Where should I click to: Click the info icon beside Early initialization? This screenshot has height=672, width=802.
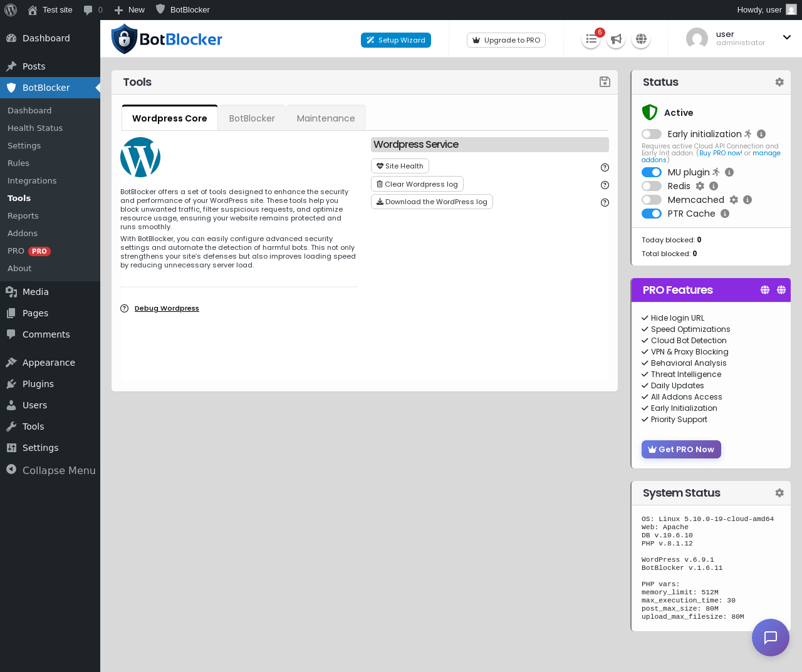click(761, 134)
